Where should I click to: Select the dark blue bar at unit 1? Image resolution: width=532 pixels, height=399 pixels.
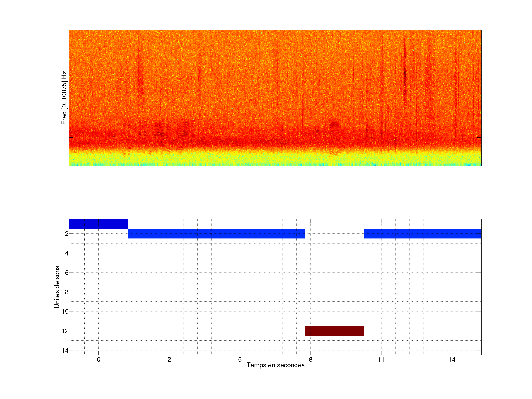pyautogui.click(x=98, y=224)
